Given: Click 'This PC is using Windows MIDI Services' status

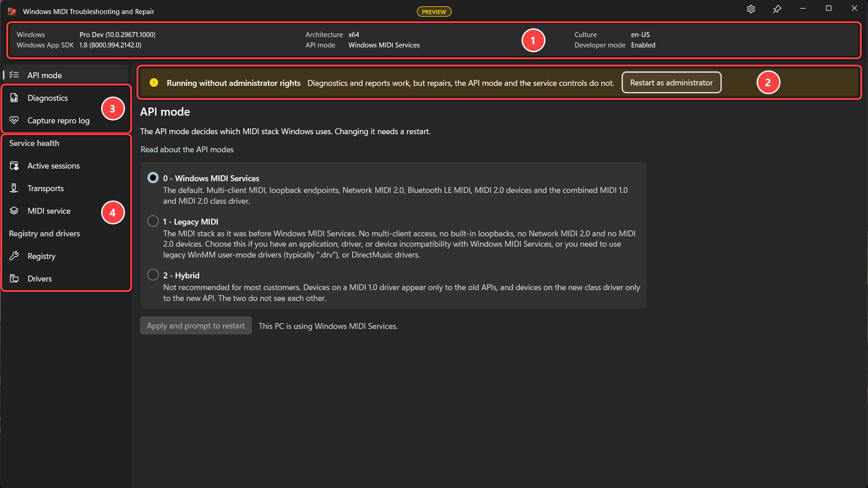Looking at the screenshot, I should pos(328,326).
